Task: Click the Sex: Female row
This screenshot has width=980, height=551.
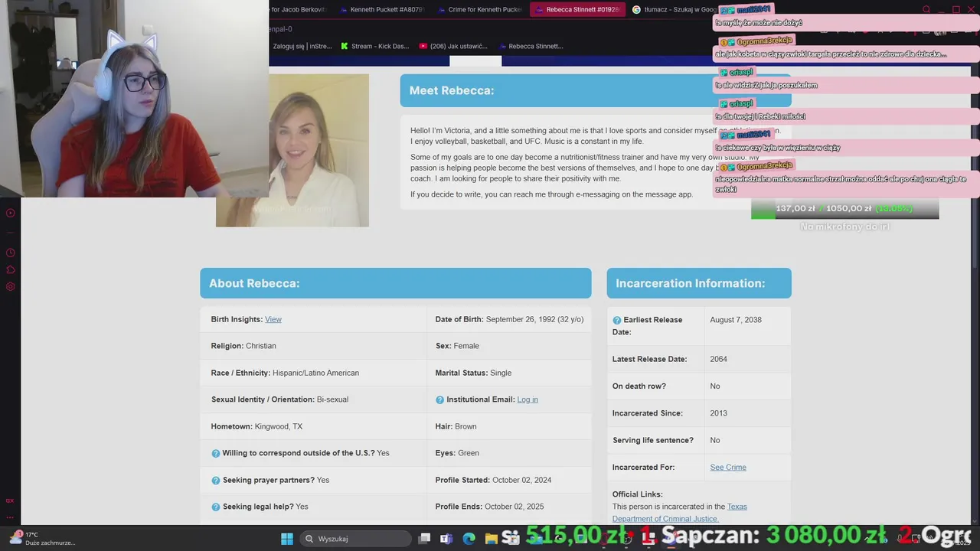Action: click(x=509, y=346)
